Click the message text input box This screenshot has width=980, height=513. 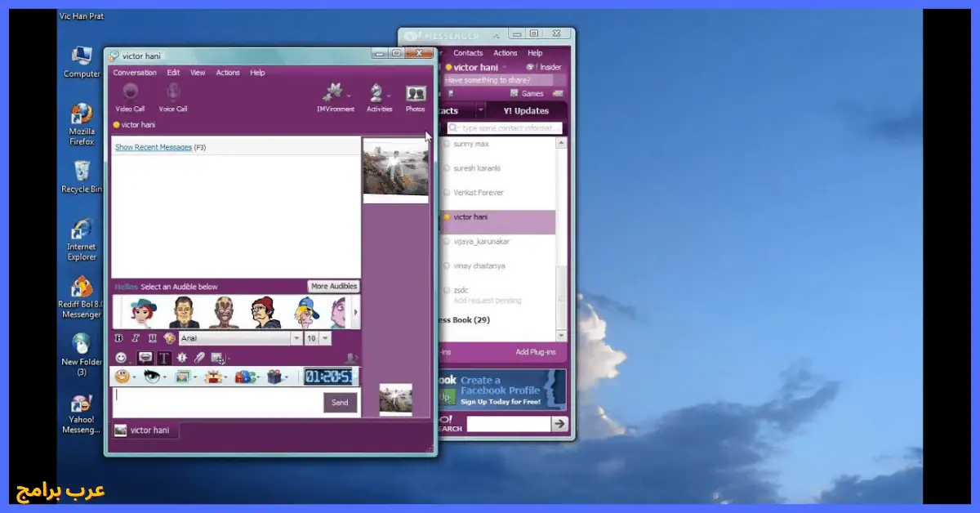pyautogui.click(x=216, y=403)
